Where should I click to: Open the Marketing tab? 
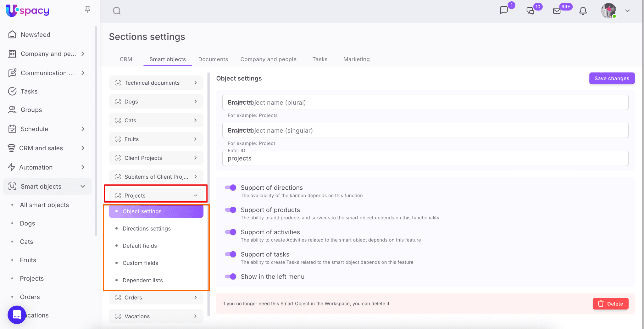point(356,59)
